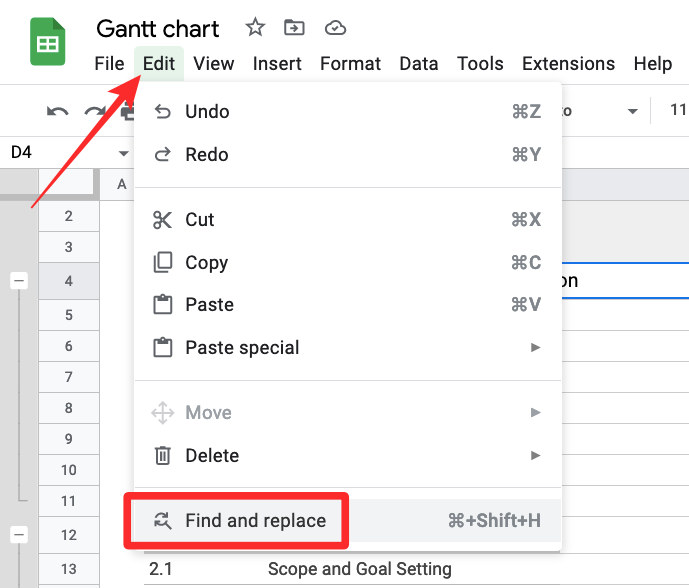Screen dimensions: 689x588
Task: Select row 6 header
Action: click(69, 346)
